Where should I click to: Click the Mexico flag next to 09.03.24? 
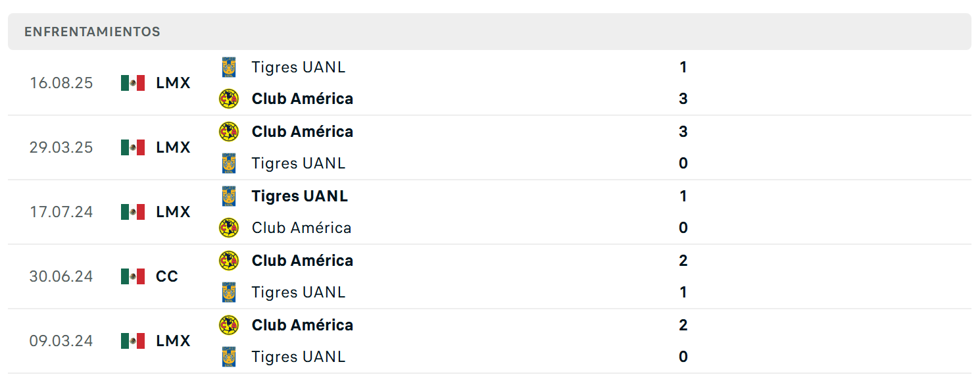133,341
